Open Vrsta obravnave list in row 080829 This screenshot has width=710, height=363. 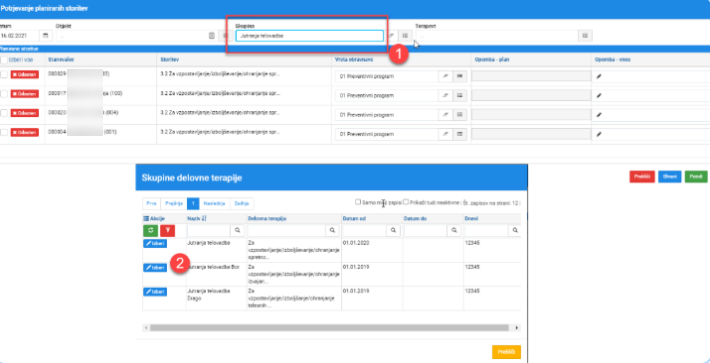[460, 76]
